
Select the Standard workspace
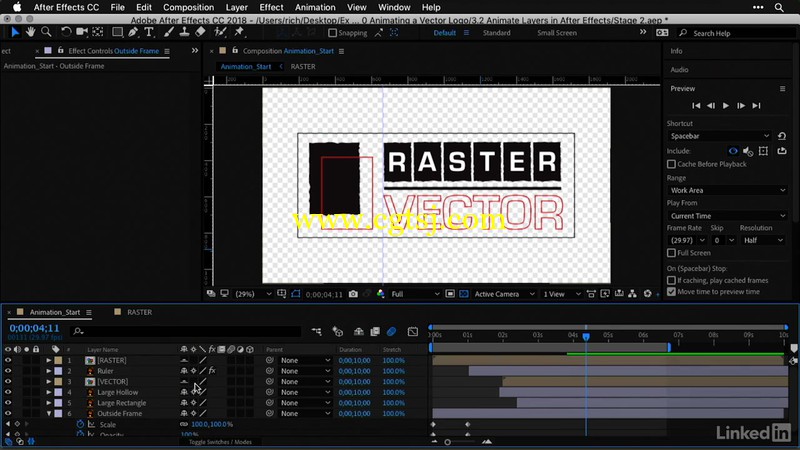(496, 33)
